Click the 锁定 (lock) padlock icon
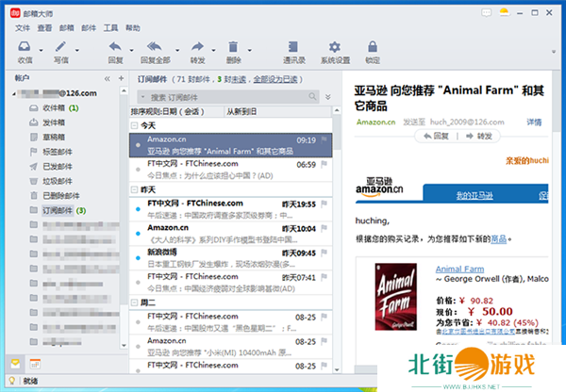566x392 pixels. point(373,47)
